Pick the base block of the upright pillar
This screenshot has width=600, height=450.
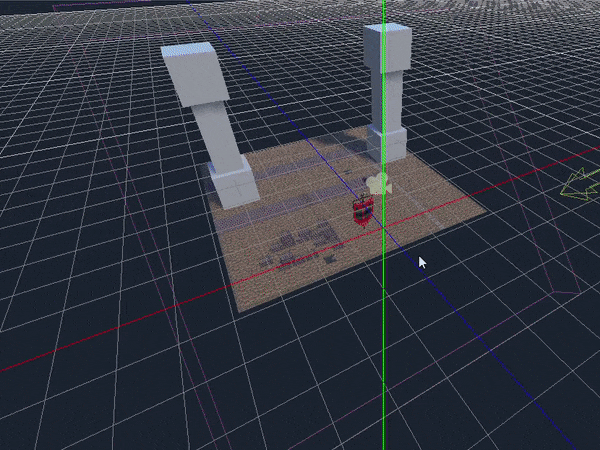pos(387,143)
